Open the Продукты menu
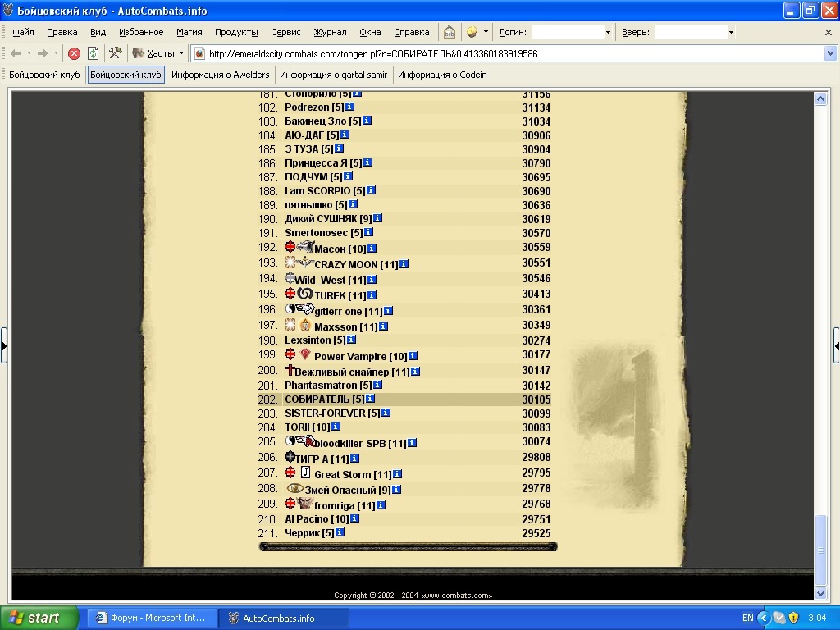The width and height of the screenshot is (840, 630). (236, 32)
